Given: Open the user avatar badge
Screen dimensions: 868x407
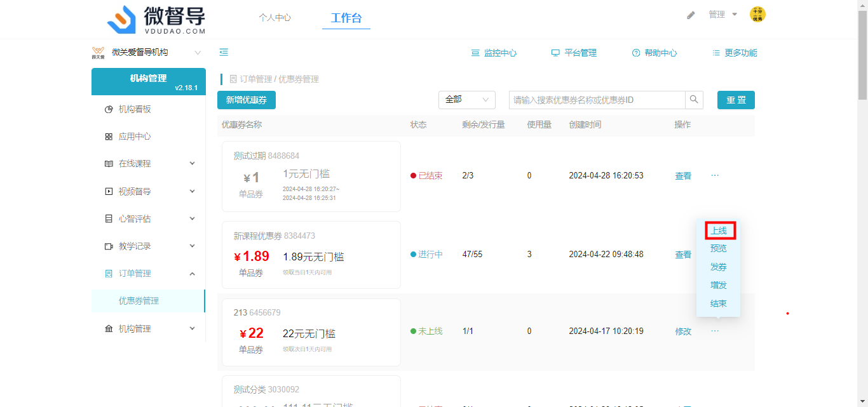Looking at the screenshot, I should click(757, 15).
